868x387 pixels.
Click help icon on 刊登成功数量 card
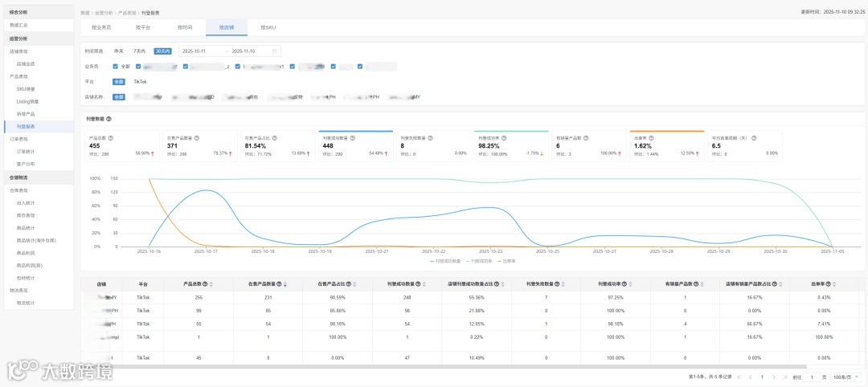(352, 138)
